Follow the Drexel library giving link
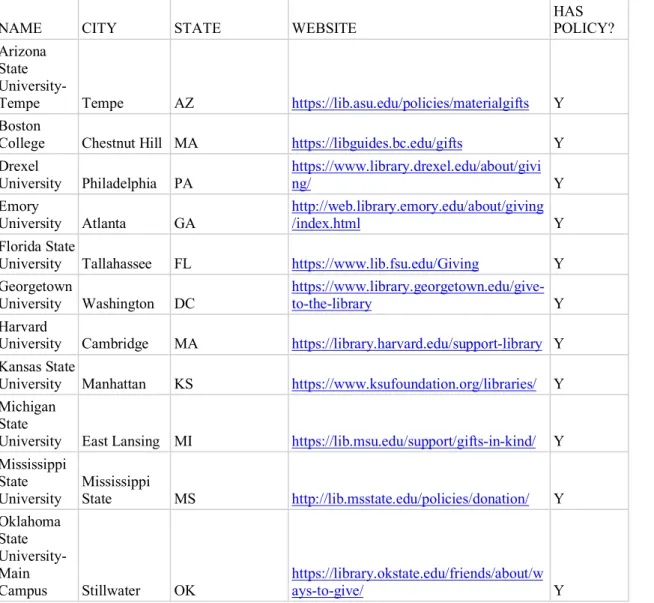This screenshot has height=603, width=654. 416,175
